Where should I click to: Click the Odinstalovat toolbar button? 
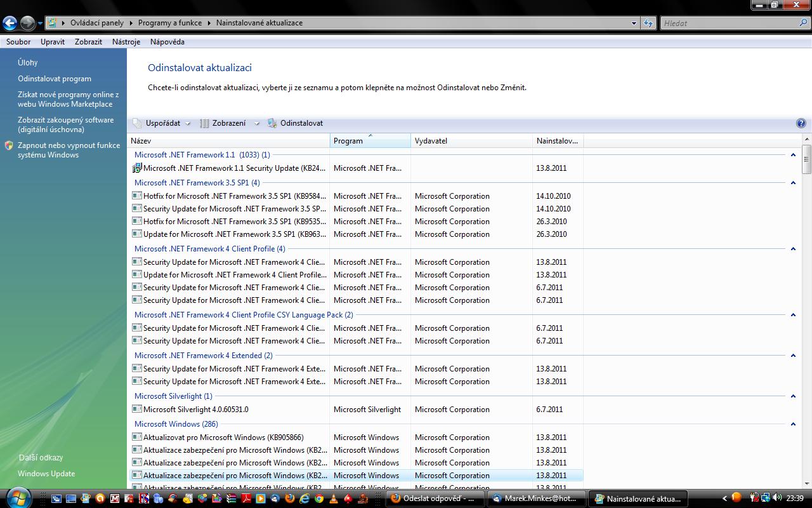(296, 123)
